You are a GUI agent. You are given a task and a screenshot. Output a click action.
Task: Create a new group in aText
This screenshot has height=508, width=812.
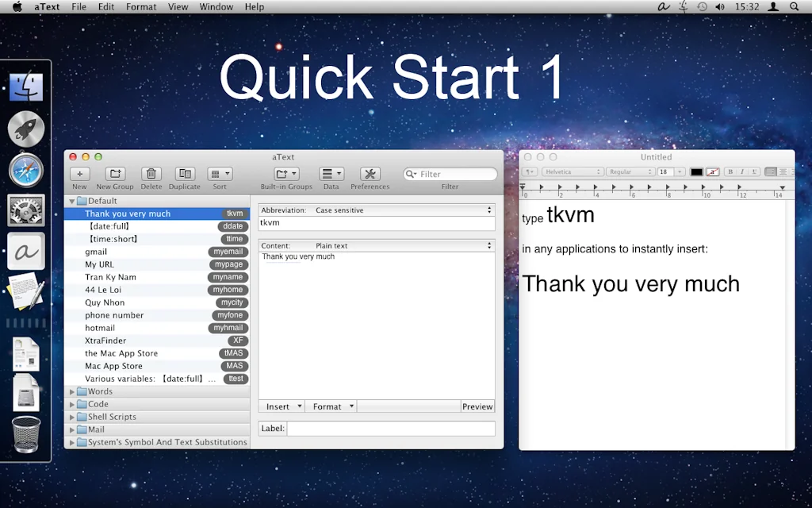(x=114, y=175)
